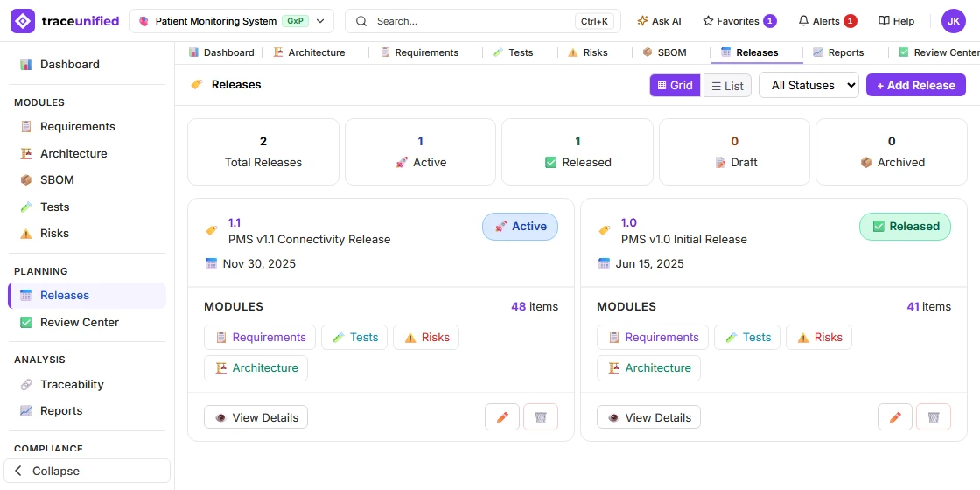
Task: Click the Active status badge
Action: tap(520, 227)
